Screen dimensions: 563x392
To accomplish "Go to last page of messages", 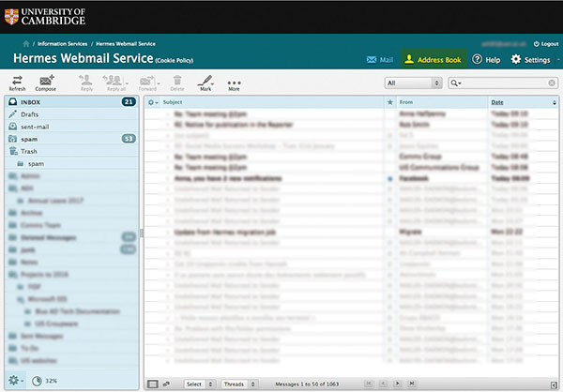I will click(412, 384).
